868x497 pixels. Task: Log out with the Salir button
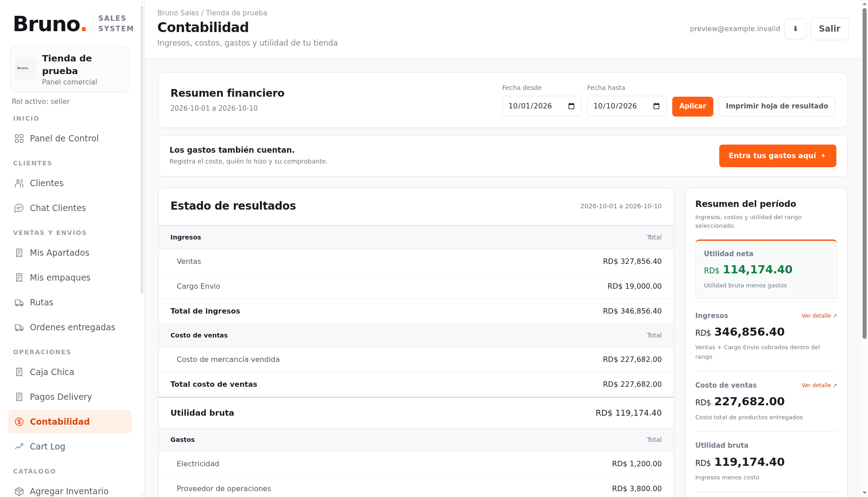tap(829, 29)
